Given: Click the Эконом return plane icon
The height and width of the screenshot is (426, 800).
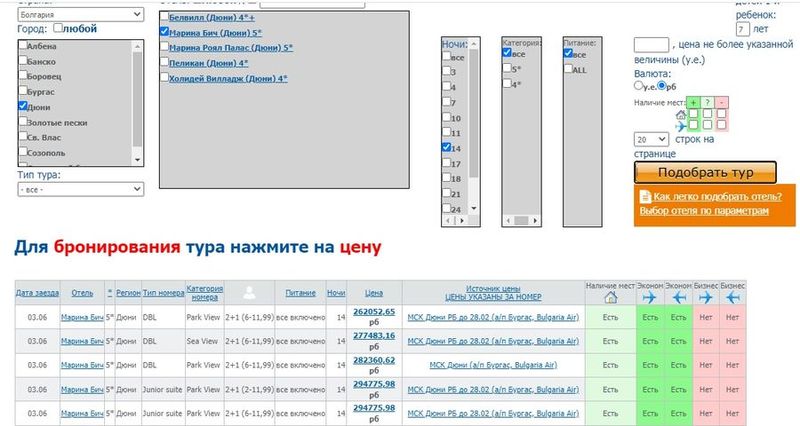Looking at the screenshot, I should coord(679,298).
